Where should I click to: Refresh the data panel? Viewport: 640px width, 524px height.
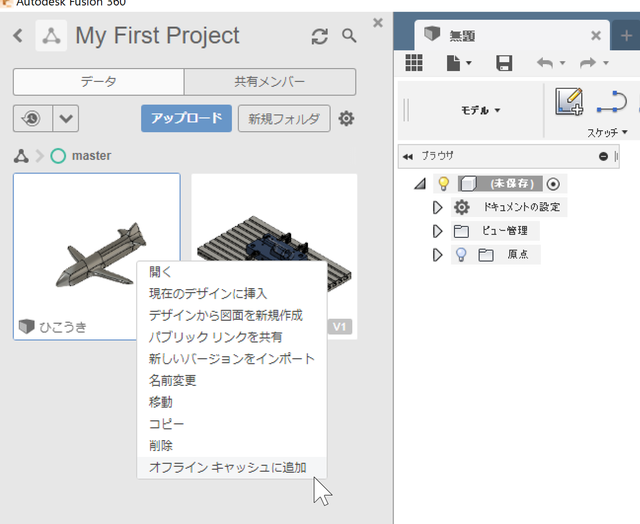(320, 36)
